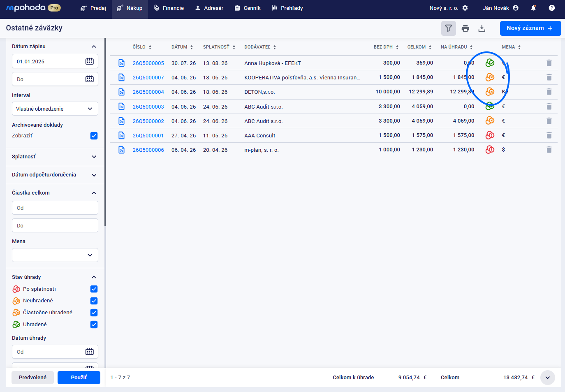The width and height of the screenshot is (565, 392).
Task: Open record link 26Q5000007
Action: [x=148, y=78]
